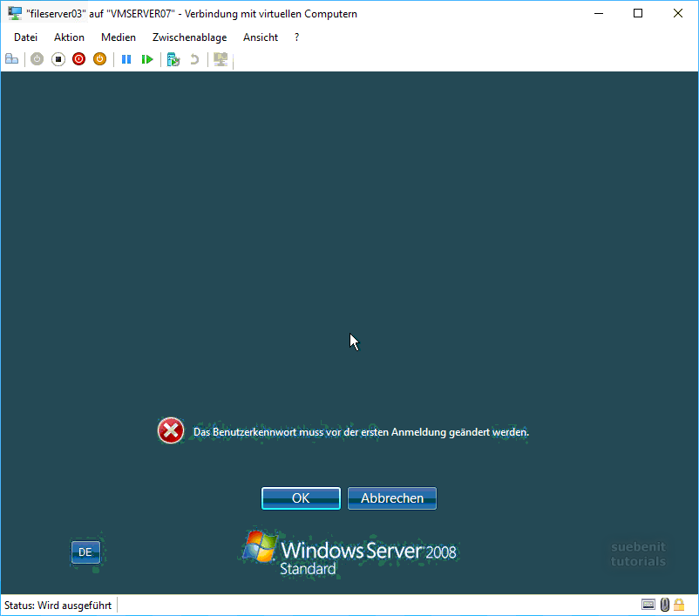Save VM state with the orange power icon
This screenshot has width=699, height=616.
click(x=100, y=59)
